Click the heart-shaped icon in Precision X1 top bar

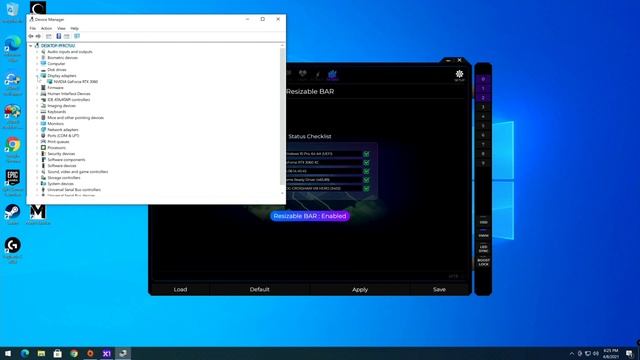pos(302,74)
